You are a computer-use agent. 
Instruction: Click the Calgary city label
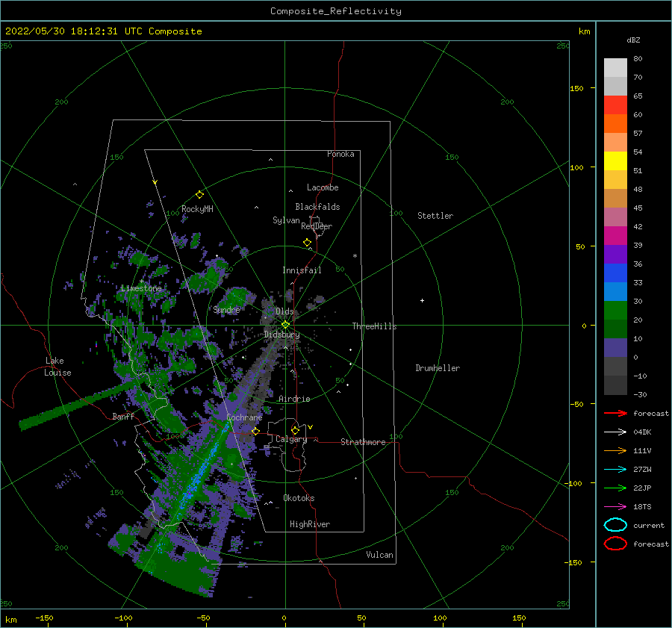click(x=291, y=439)
